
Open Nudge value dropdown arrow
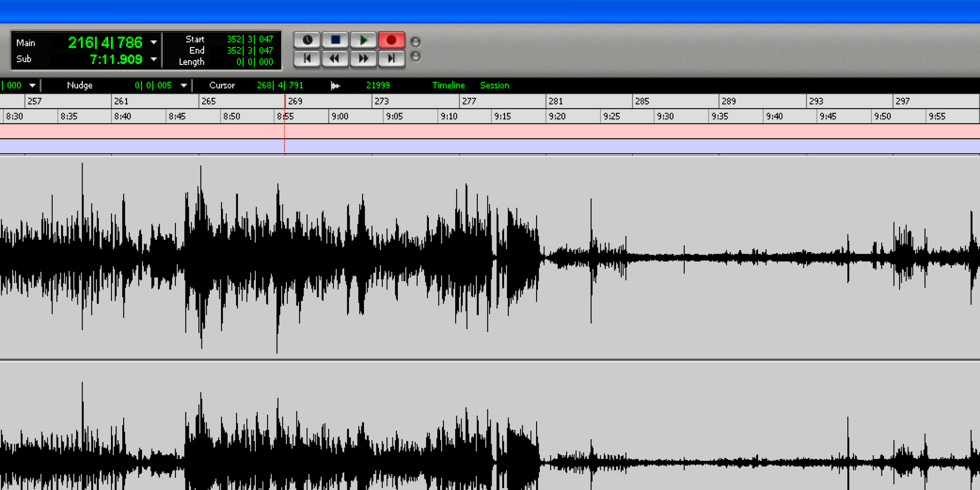[x=184, y=85]
